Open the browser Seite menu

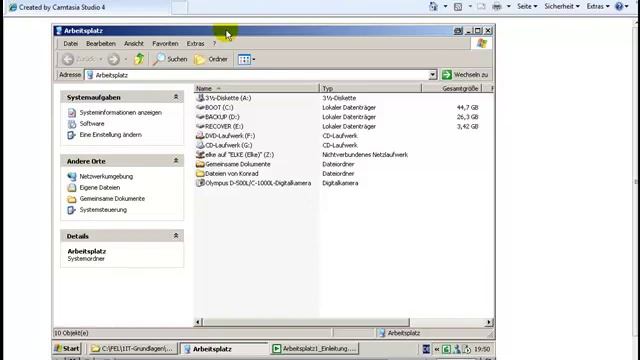(x=527, y=6)
